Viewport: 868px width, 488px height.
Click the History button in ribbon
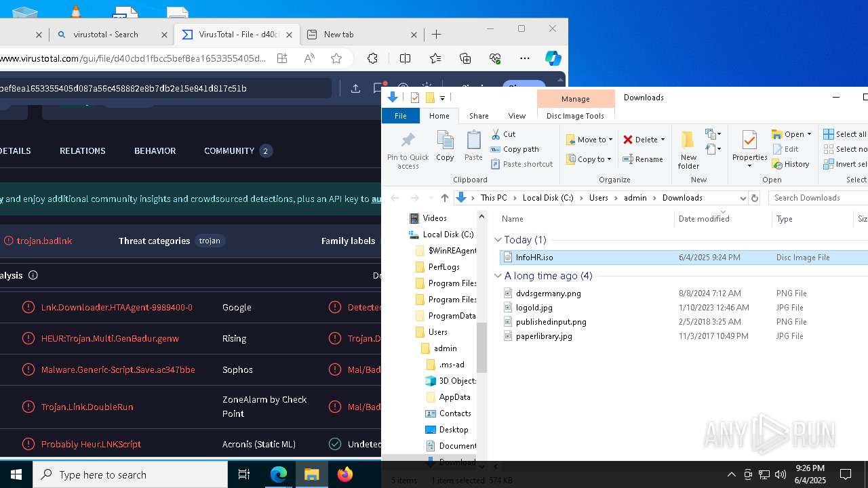(791, 164)
